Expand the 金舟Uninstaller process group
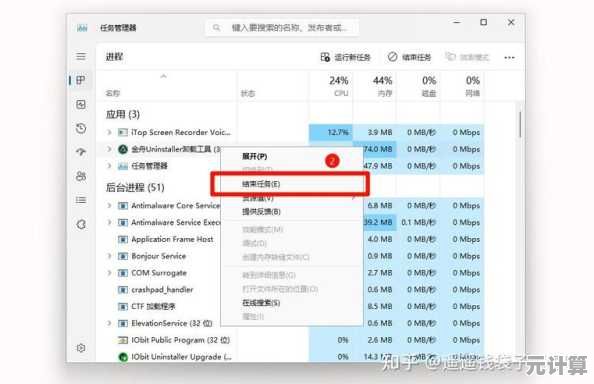 pos(109,149)
